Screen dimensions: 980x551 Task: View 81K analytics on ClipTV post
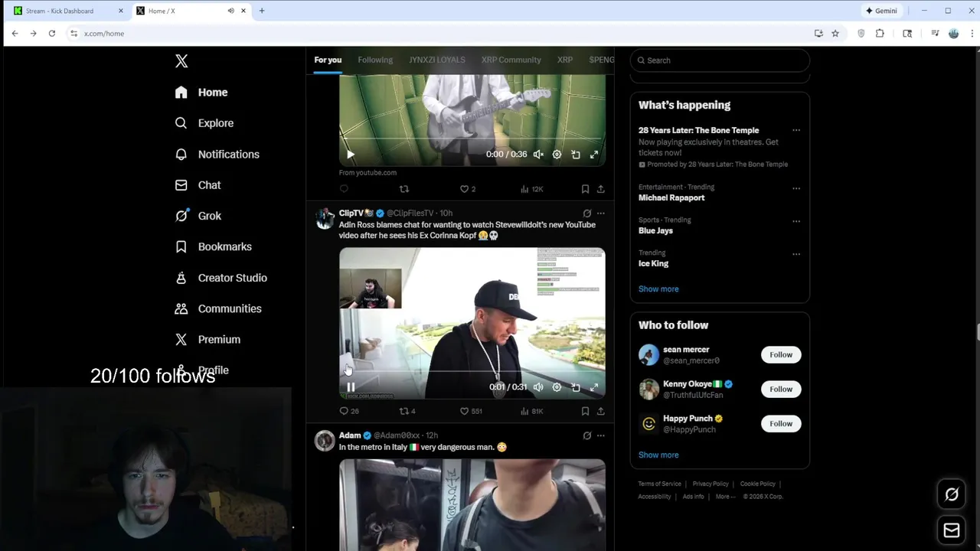point(531,411)
